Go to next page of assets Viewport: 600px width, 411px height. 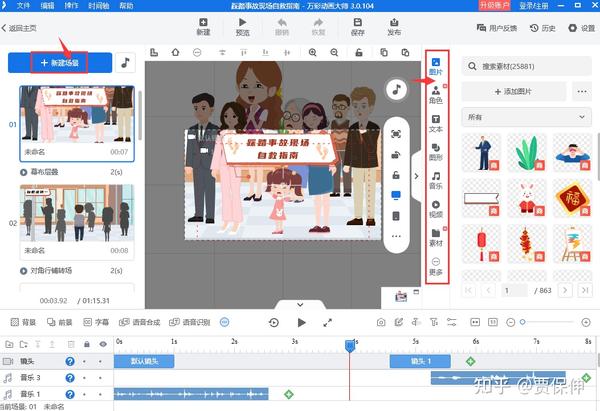[565, 290]
